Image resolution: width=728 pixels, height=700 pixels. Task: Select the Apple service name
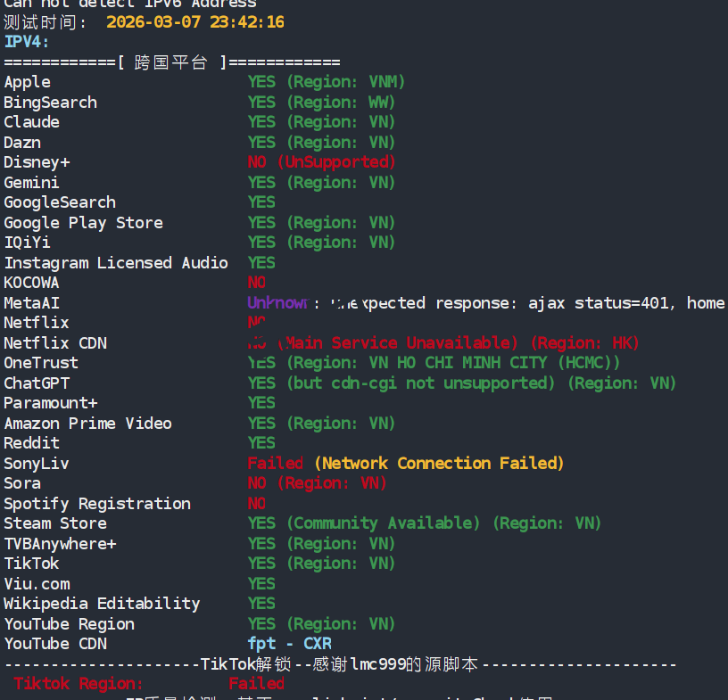28,82
